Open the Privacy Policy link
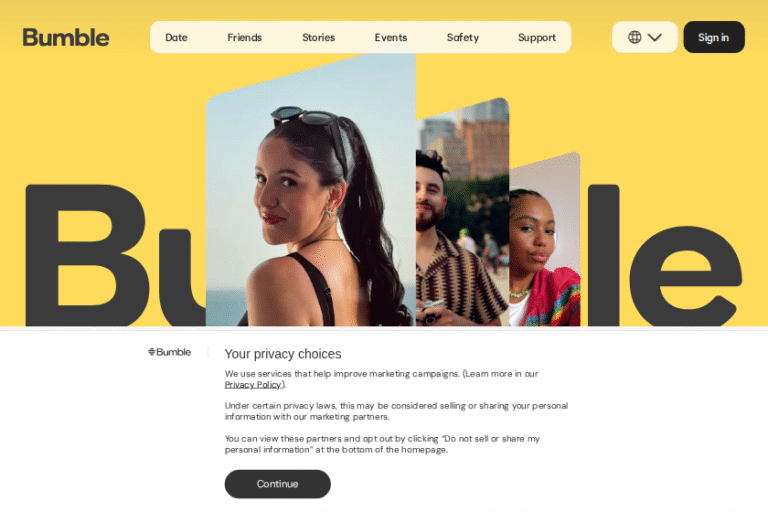 [253, 385]
